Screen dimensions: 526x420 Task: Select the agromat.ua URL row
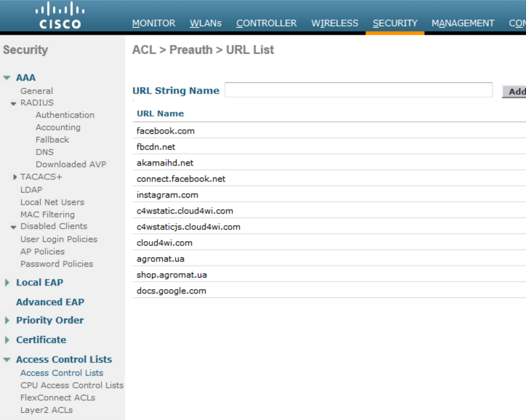pyautogui.click(x=329, y=259)
